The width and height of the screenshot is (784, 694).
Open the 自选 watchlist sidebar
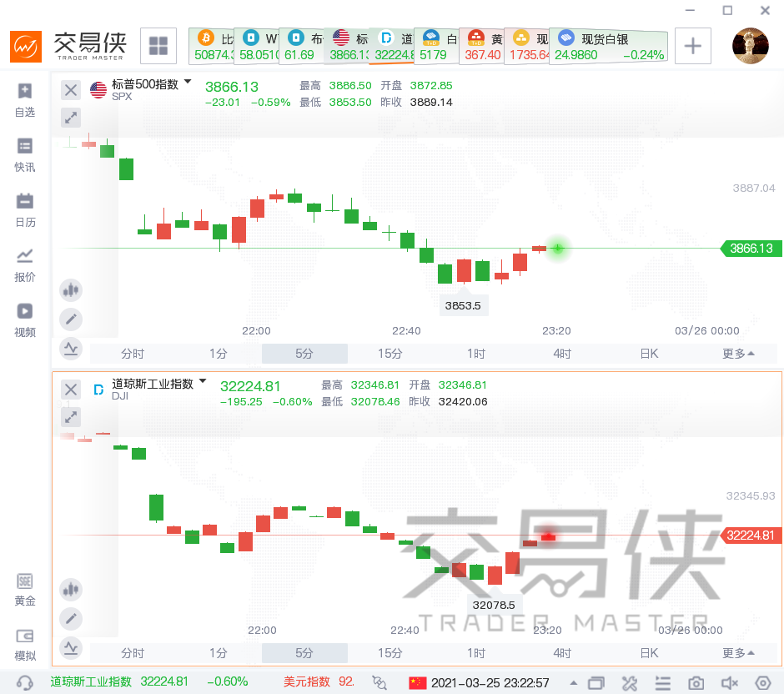coord(24,100)
